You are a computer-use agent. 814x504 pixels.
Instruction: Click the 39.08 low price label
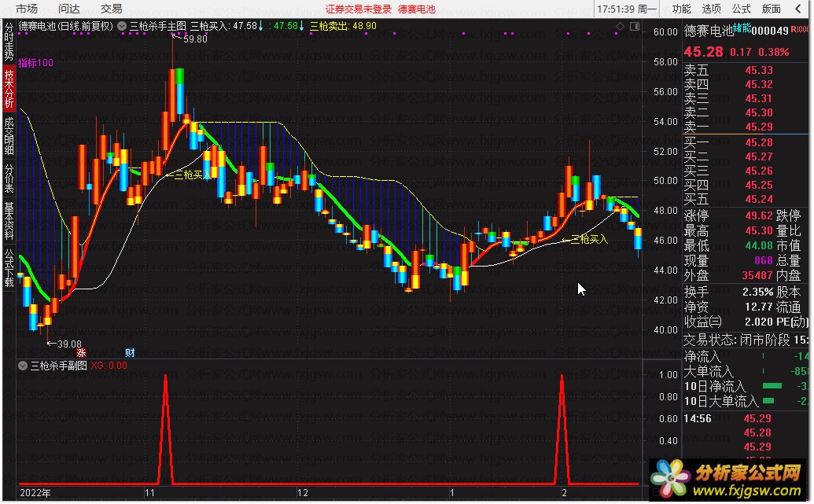69,344
